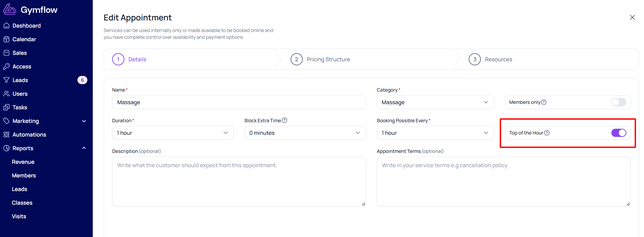The width and height of the screenshot is (644, 237).
Task: Open Dashboard via its home icon
Action: click(x=6, y=26)
